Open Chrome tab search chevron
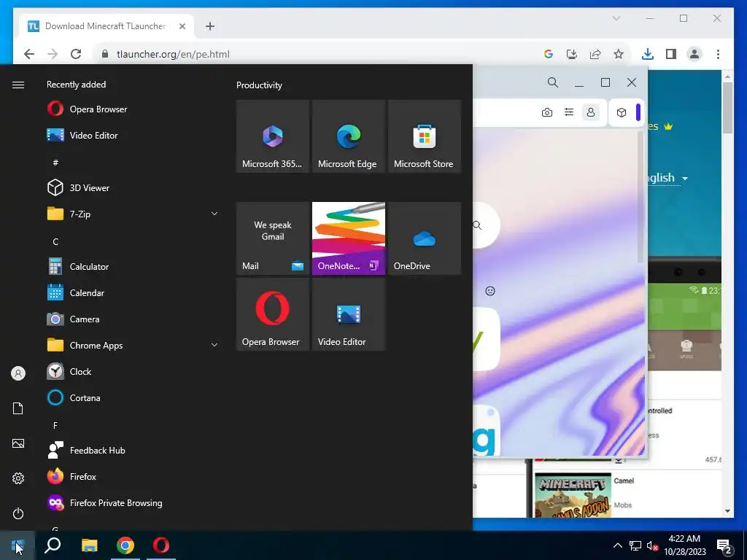The image size is (747, 560). 616,18
